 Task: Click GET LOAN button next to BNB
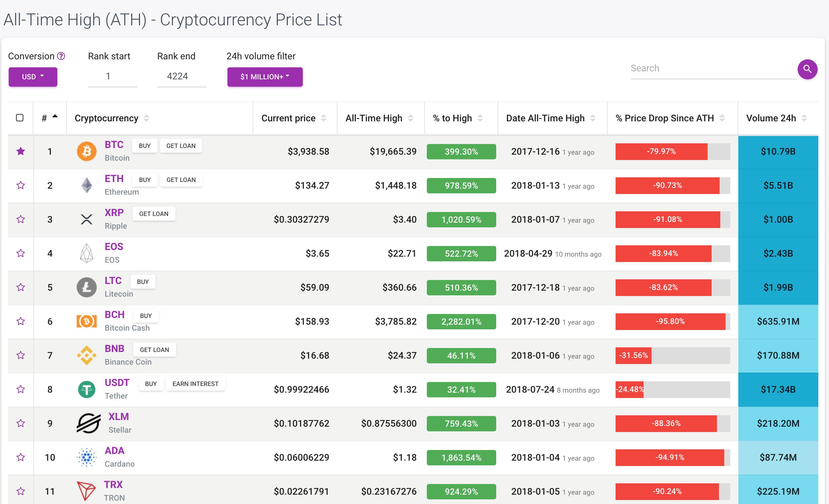click(x=154, y=349)
